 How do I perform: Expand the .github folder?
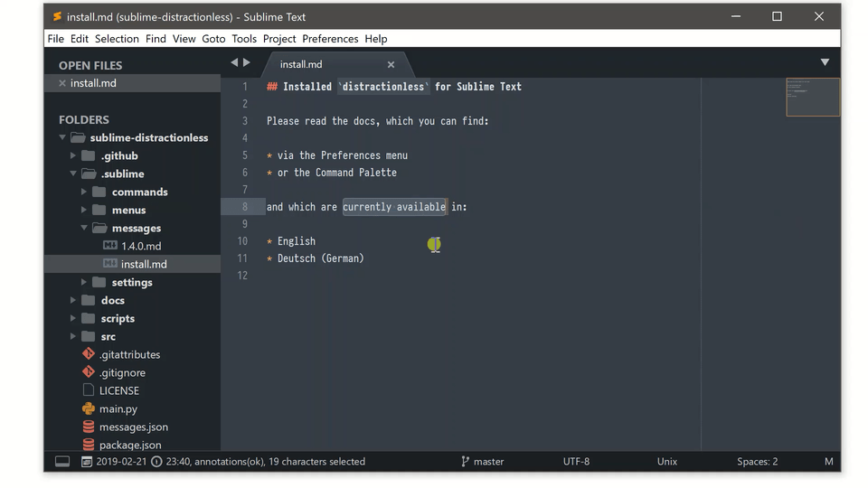pyautogui.click(x=72, y=155)
